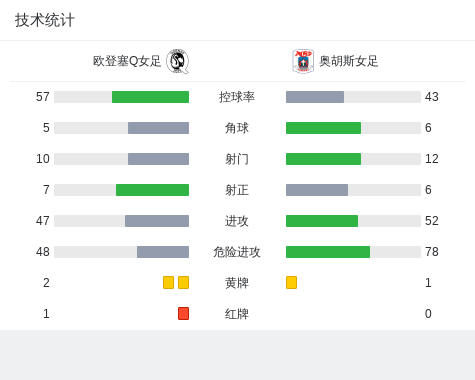
Task: Click the 欧登塞Q女足 team logo
Action: (178, 61)
